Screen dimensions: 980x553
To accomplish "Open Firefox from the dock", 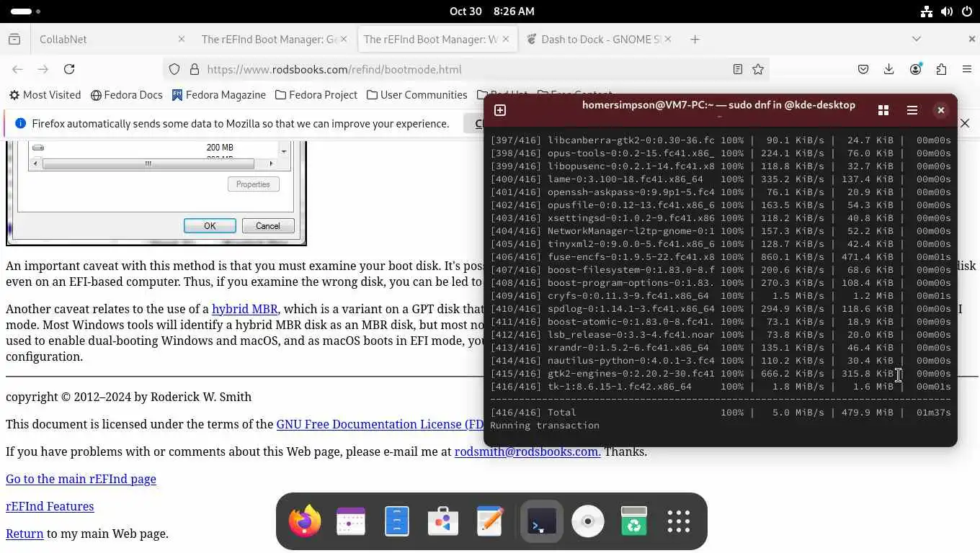I will (x=305, y=521).
